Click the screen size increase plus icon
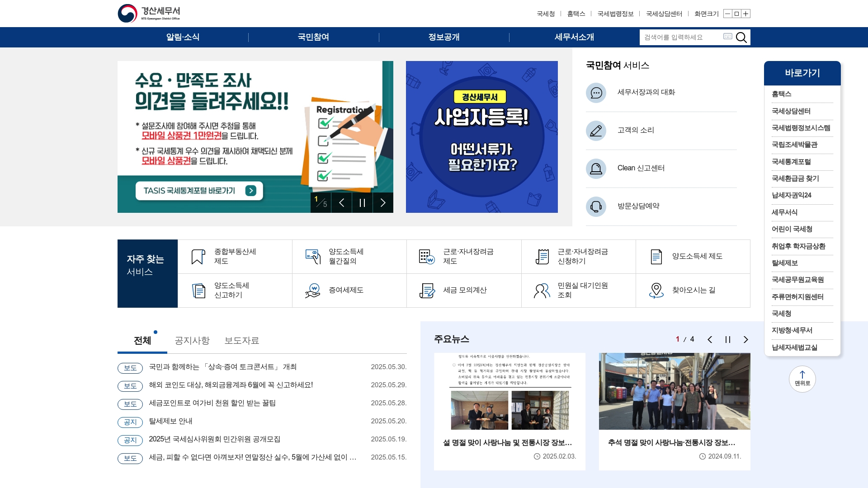 coord(746,14)
